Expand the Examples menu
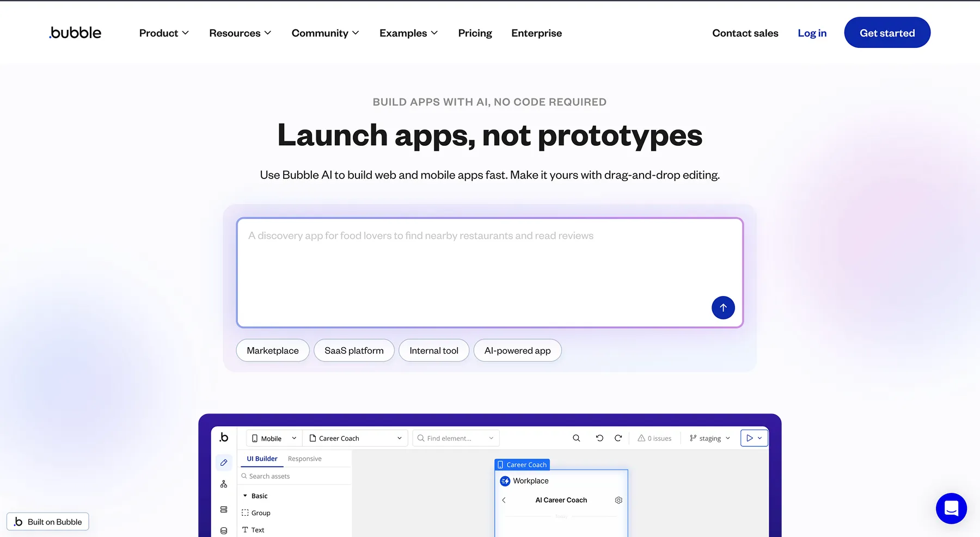980x537 pixels. pyautogui.click(x=408, y=33)
